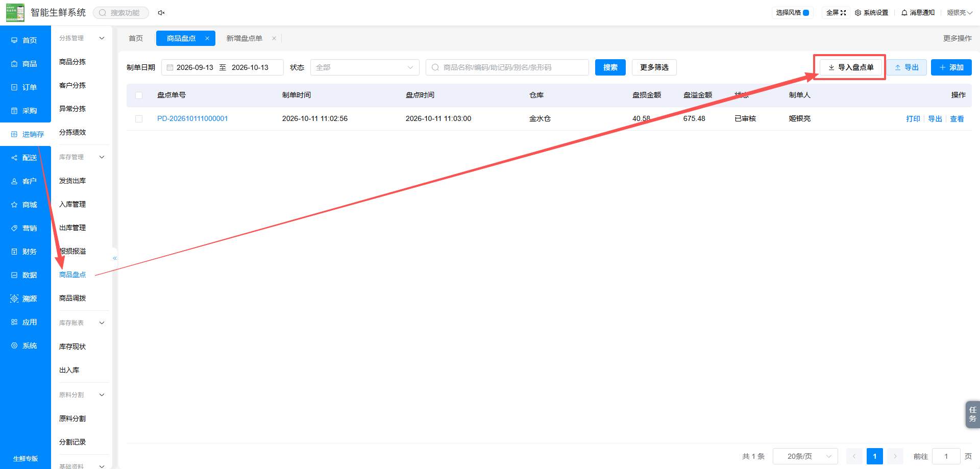
Task: Close the 商品盘点 tab
Action: [207, 38]
